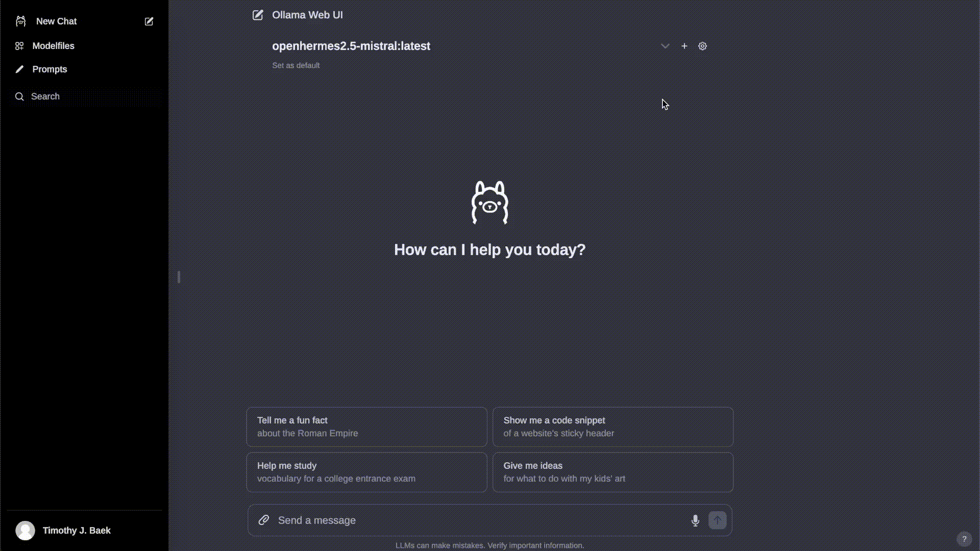Screen dimensions: 980x551
Task: Click the microphone input icon
Action: pyautogui.click(x=695, y=520)
